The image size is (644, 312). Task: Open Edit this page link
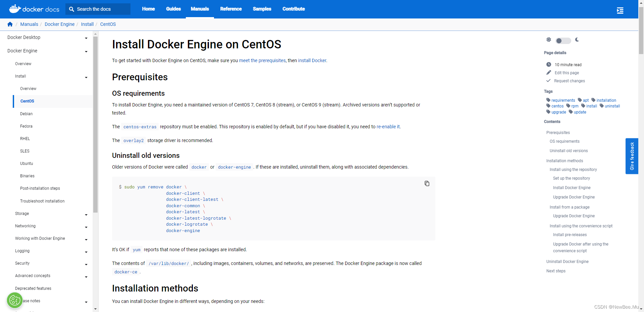(x=567, y=73)
